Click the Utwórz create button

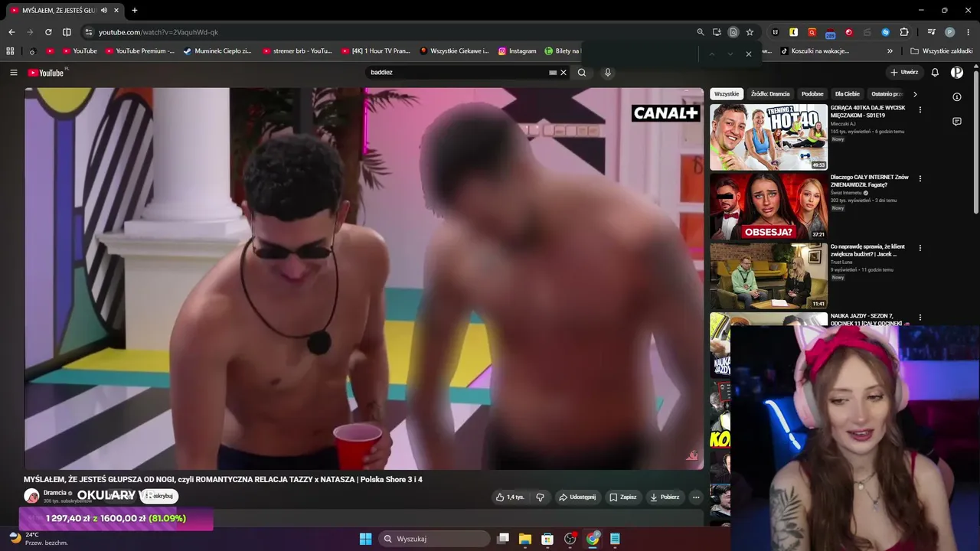click(904, 73)
